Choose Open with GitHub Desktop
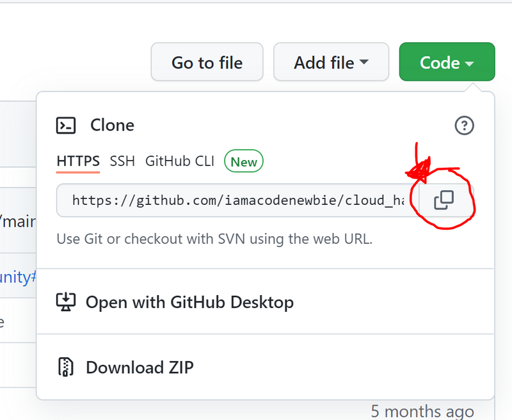The height and width of the screenshot is (420, 512). (189, 302)
